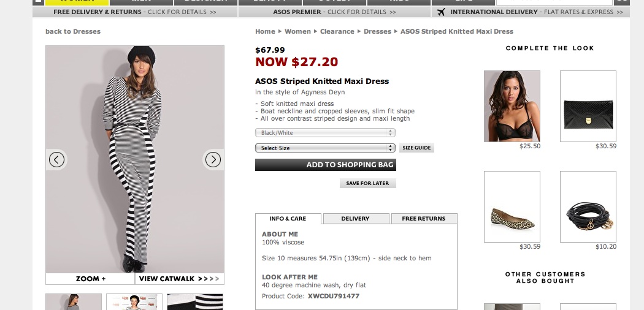Viewport: 644px width, 310px height.
Task: Switch to the Delivery tab
Action: click(356, 219)
